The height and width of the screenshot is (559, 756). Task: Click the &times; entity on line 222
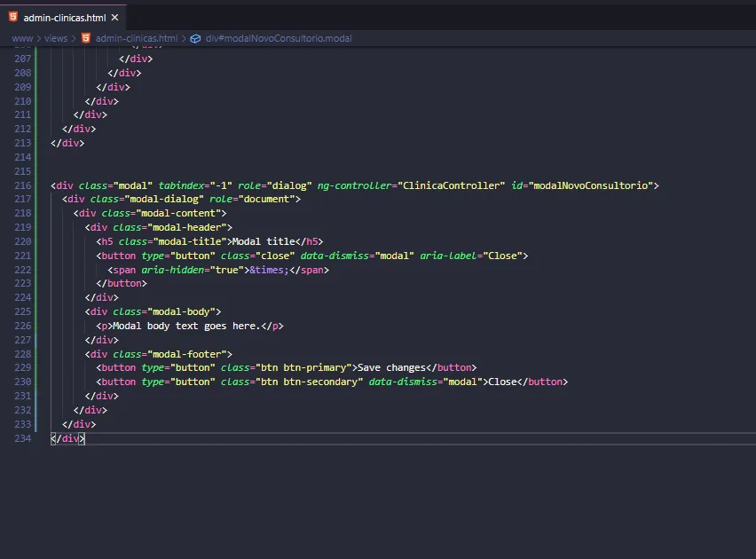(269, 270)
